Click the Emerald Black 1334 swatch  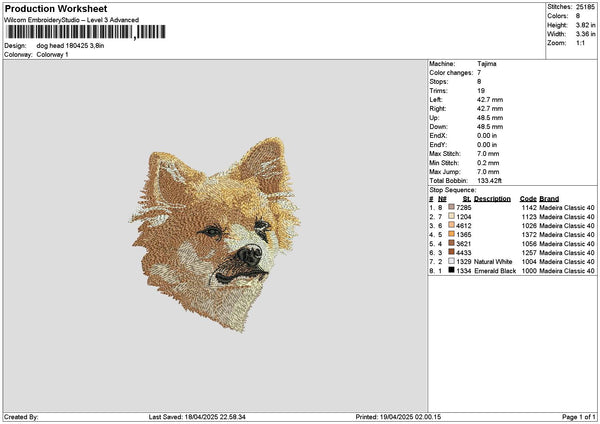(x=452, y=270)
